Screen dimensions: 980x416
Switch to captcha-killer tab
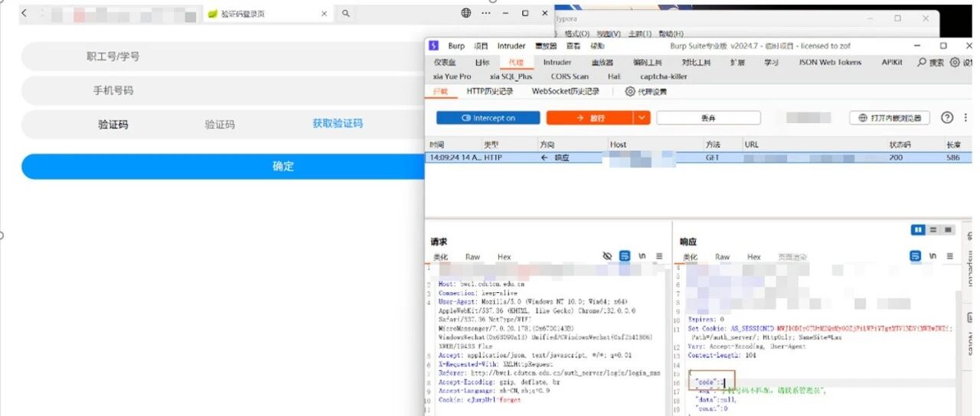pos(664,76)
